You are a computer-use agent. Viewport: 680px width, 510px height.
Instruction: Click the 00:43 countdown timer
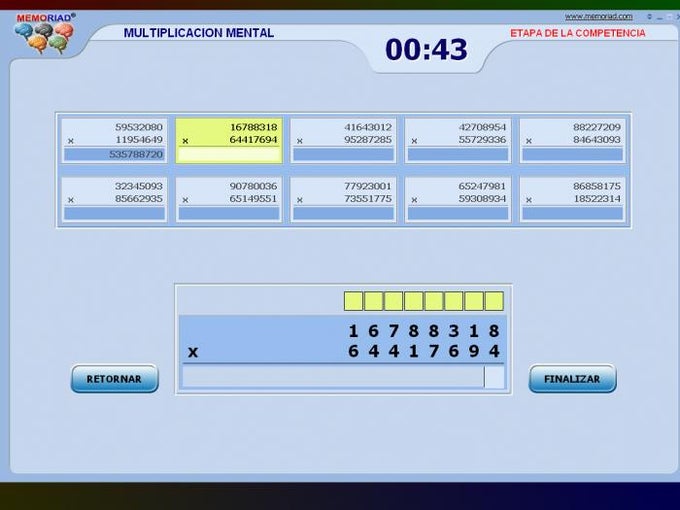426,49
